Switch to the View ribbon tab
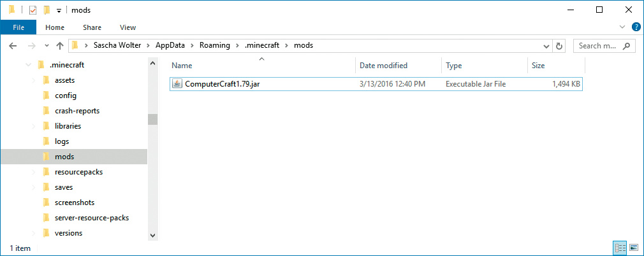 (x=128, y=27)
